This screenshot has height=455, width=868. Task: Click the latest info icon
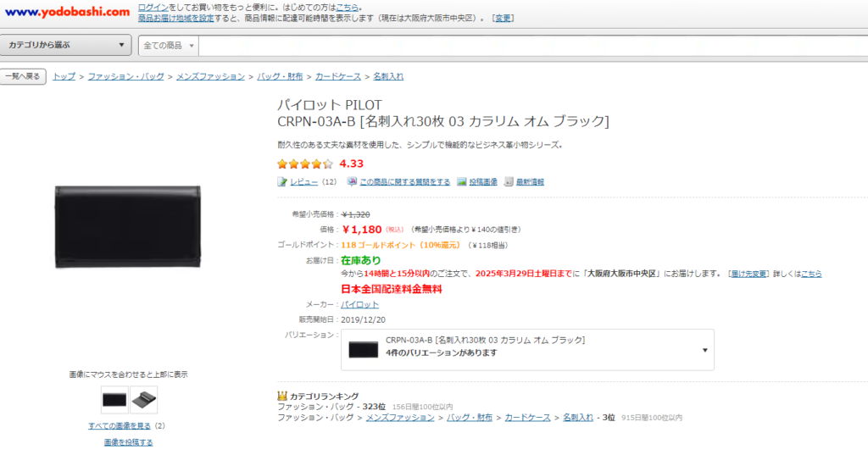point(509,181)
